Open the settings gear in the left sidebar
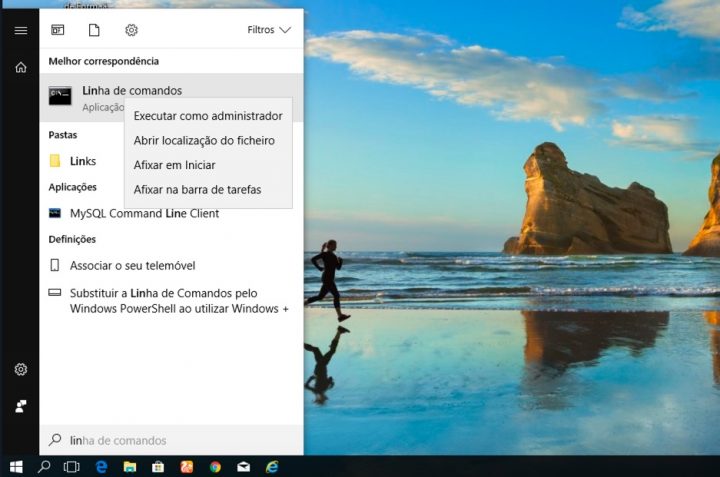Image resolution: width=720 pixels, height=477 pixels. [x=20, y=369]
